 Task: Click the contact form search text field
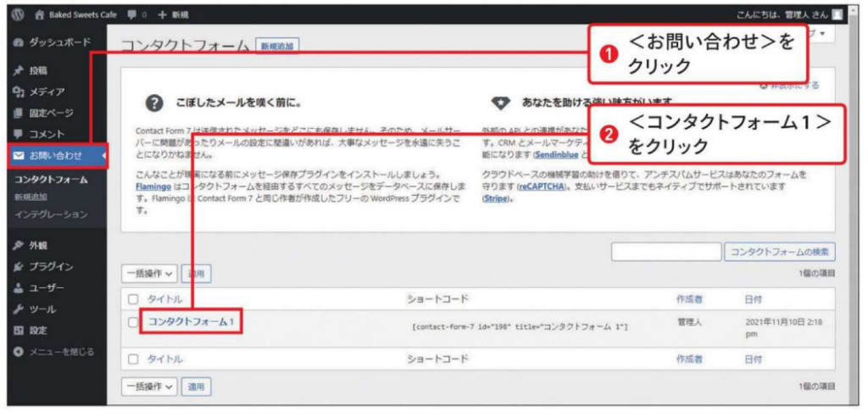tap(665, 252)
